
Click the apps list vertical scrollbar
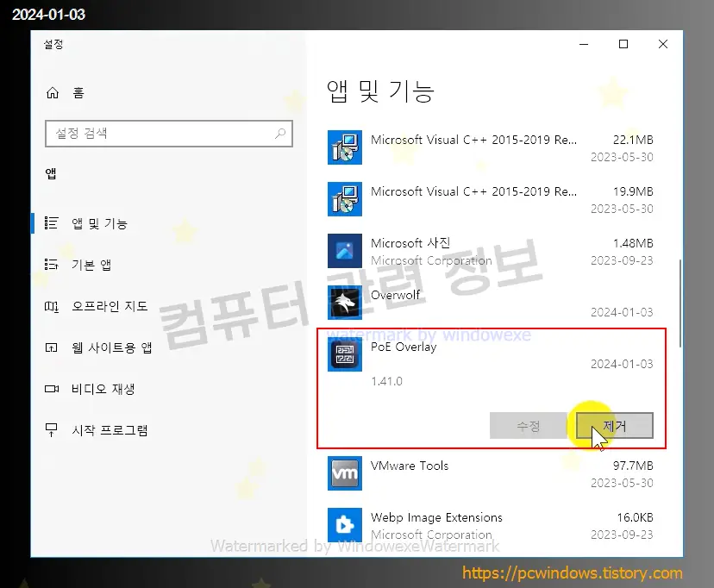[x=680, y=304]
